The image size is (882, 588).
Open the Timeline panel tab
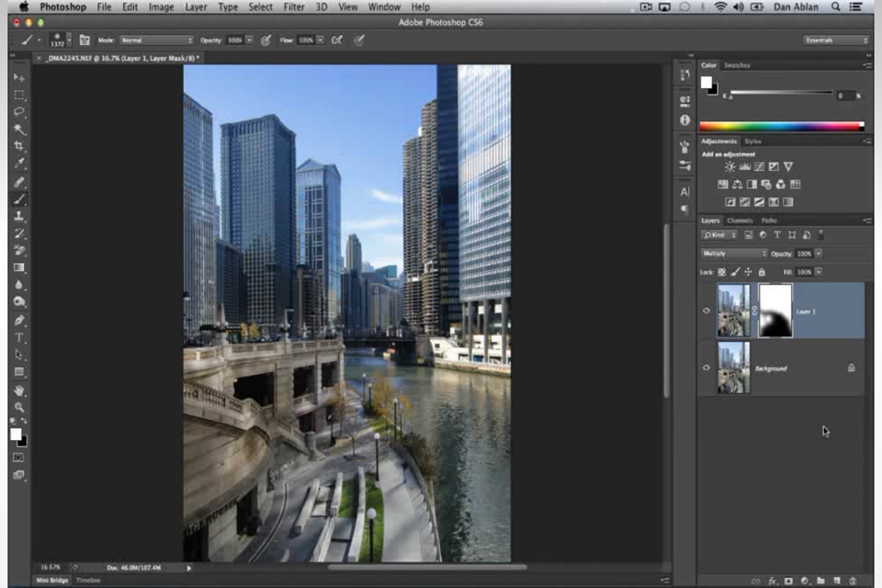point(88,581)
